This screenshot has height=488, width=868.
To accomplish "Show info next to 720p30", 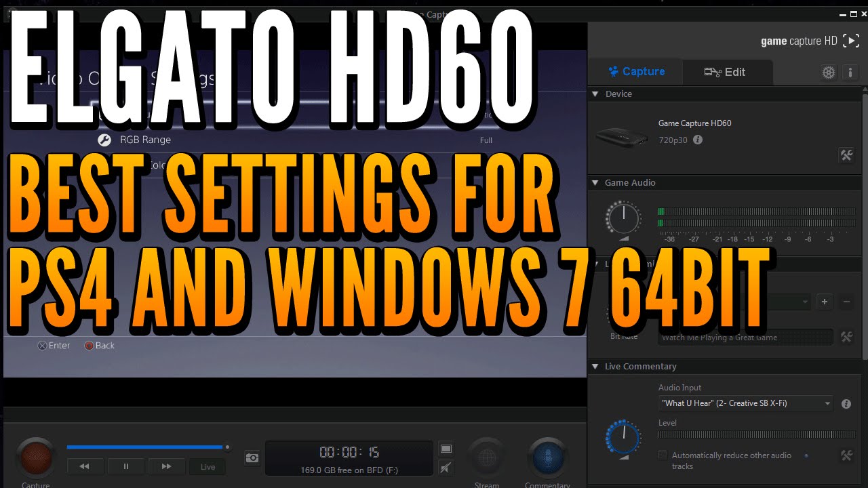I will [x=698, y=140].
